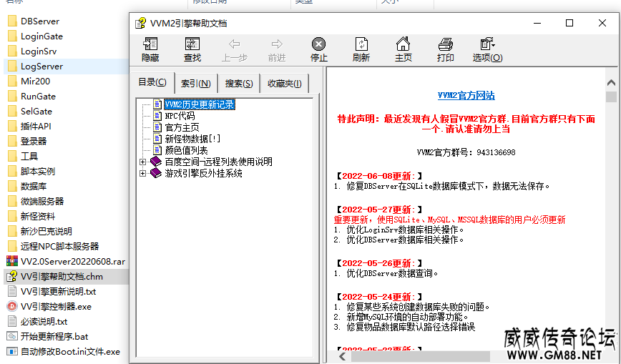621x364 pixels.
Task: Click the 前进 (Forward) toolbar arrow
Action: point(277,49)
